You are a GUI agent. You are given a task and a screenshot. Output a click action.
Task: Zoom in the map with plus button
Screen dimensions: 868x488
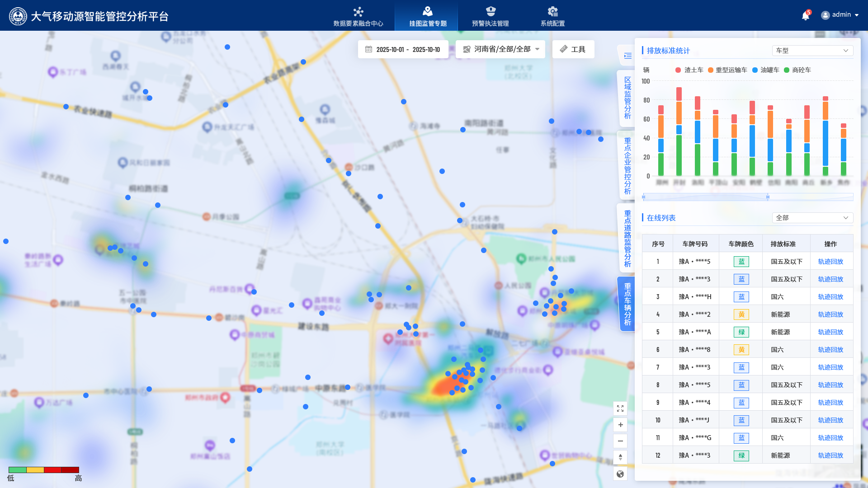click(620, 425)
